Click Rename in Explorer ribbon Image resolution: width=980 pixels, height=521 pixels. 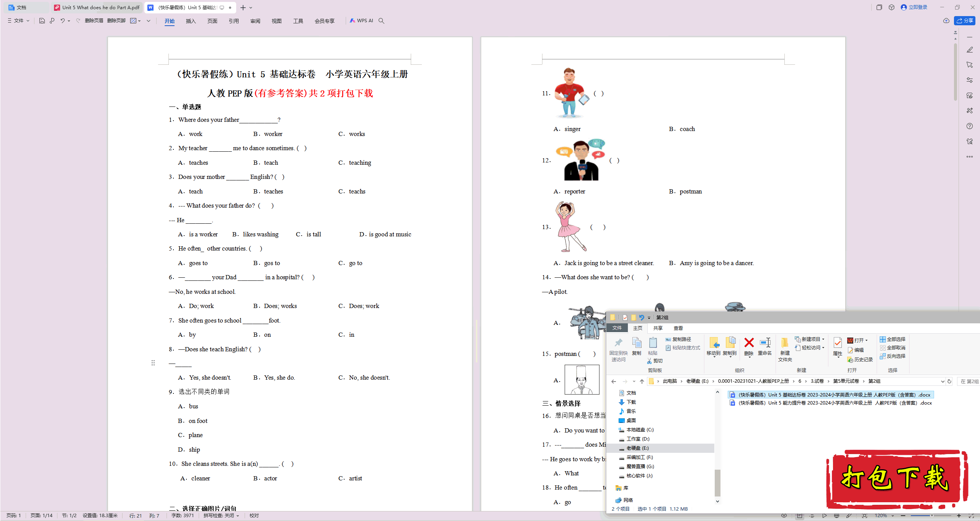[765, 346]
